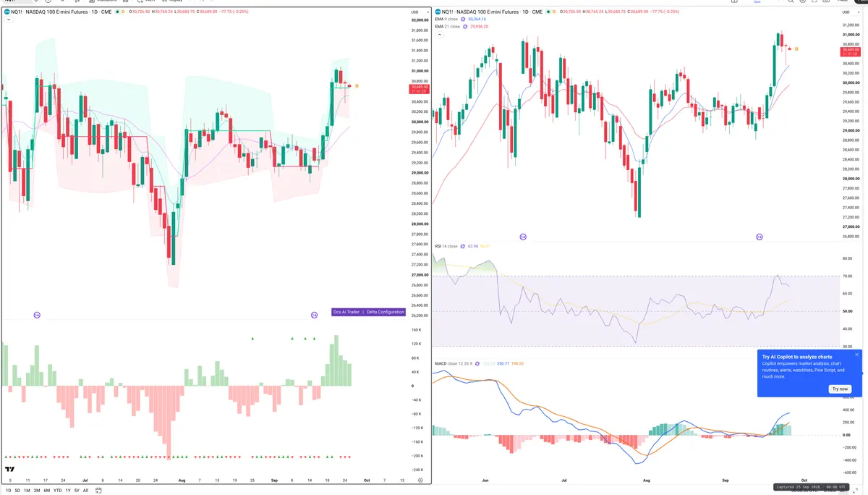Select the EMA 9 close indicator label
Screen dimensions: 868x495
[446, 20]
